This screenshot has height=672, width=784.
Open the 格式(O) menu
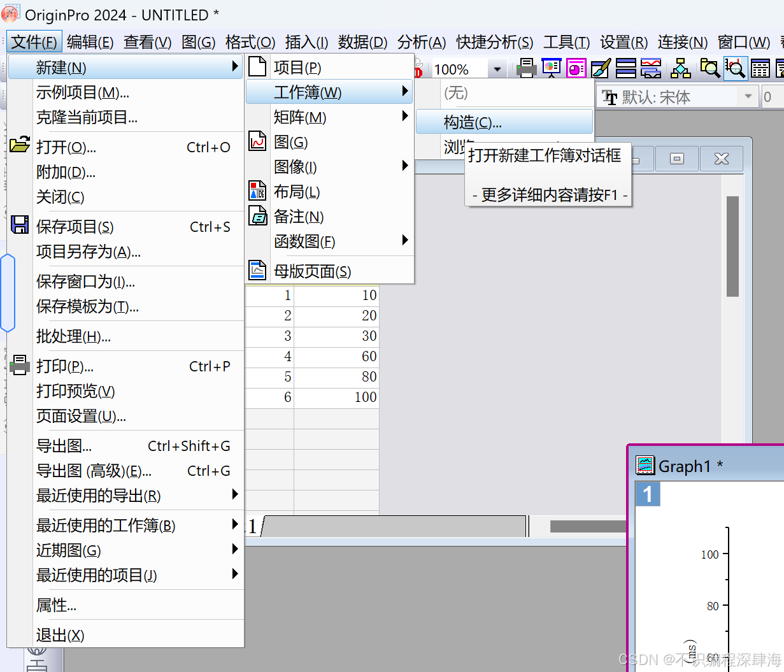[x=250, y=42]
